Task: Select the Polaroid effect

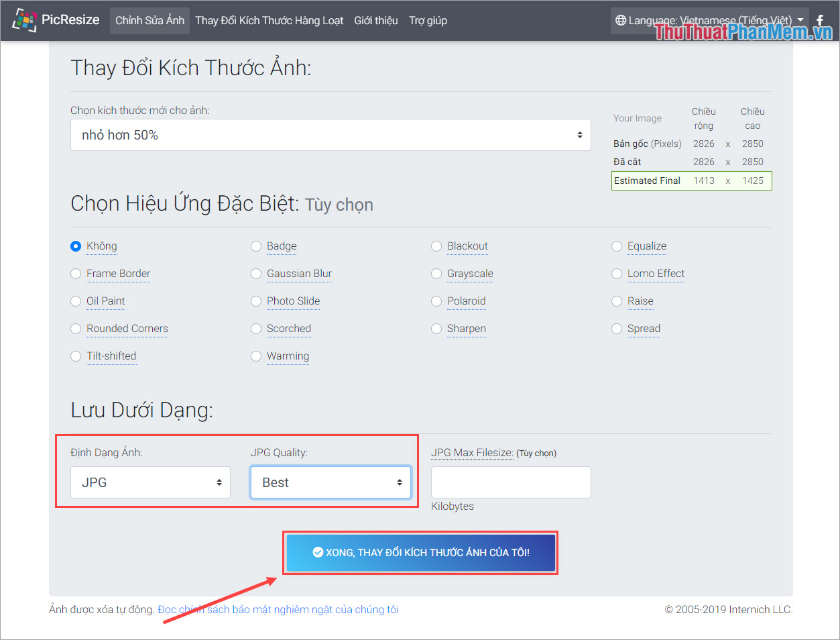Action: click(x=436, y=301)
